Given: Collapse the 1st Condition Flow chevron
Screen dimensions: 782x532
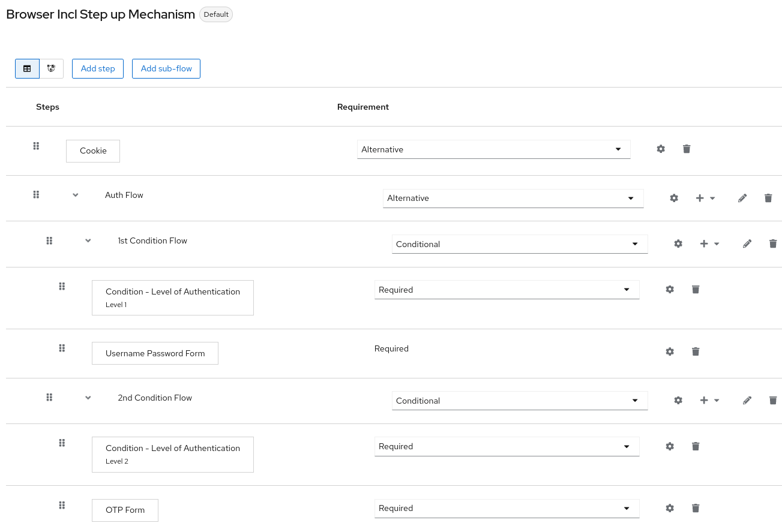Looking at the screenshot, I should tap(88, 241).
